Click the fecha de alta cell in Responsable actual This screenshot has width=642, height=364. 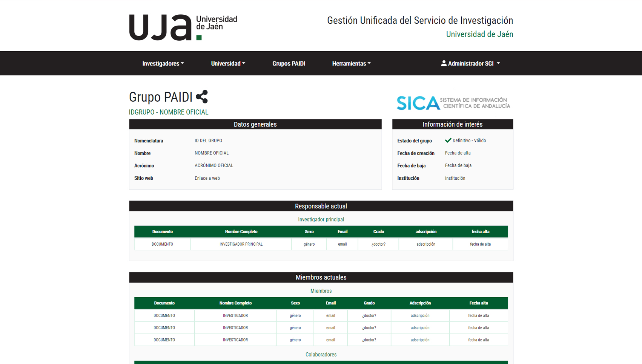(x=480, y=244)
